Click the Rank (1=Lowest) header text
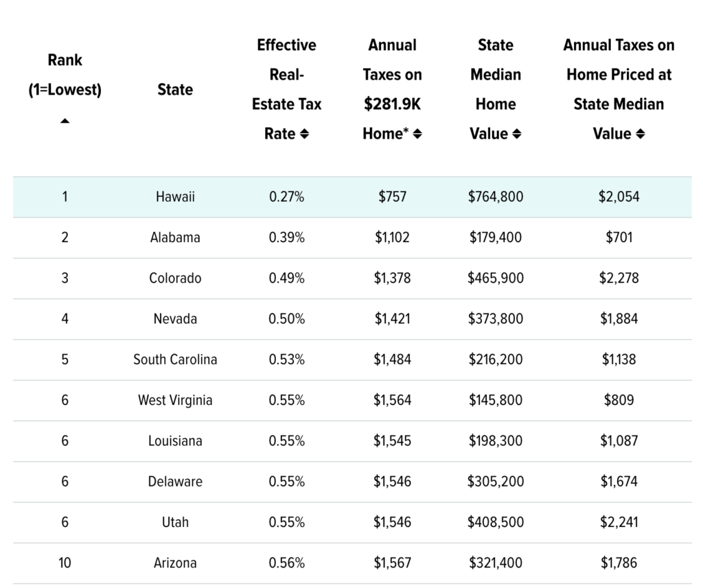 click(x=65, y=75)
